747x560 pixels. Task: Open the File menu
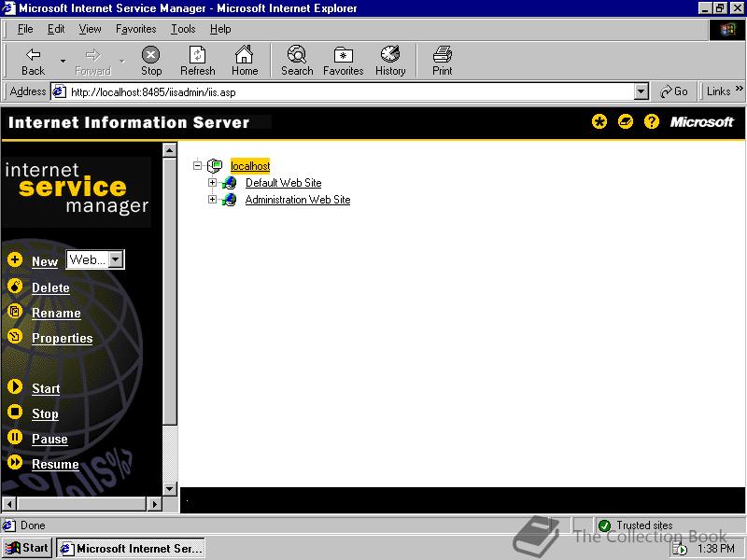(25, 29)
